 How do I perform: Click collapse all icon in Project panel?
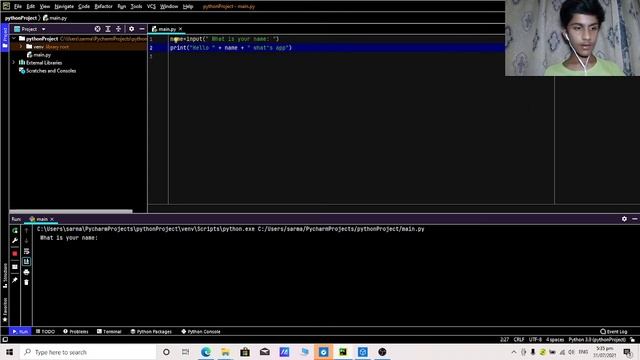click(x=118, y=29)
